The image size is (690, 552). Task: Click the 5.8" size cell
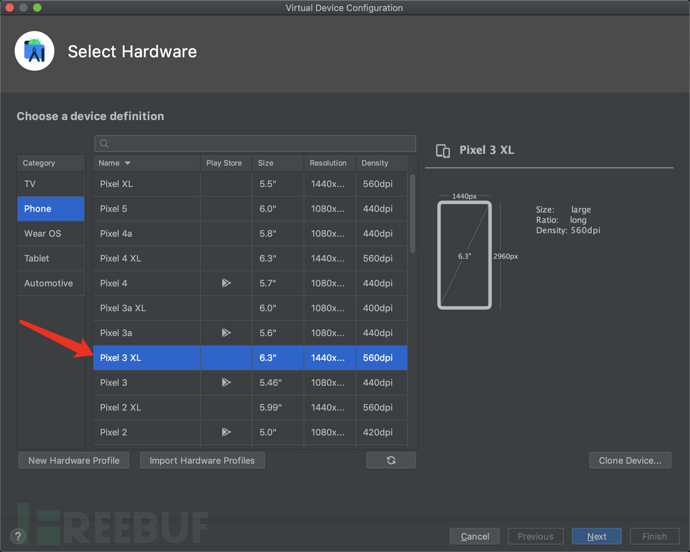click(278, 234)
